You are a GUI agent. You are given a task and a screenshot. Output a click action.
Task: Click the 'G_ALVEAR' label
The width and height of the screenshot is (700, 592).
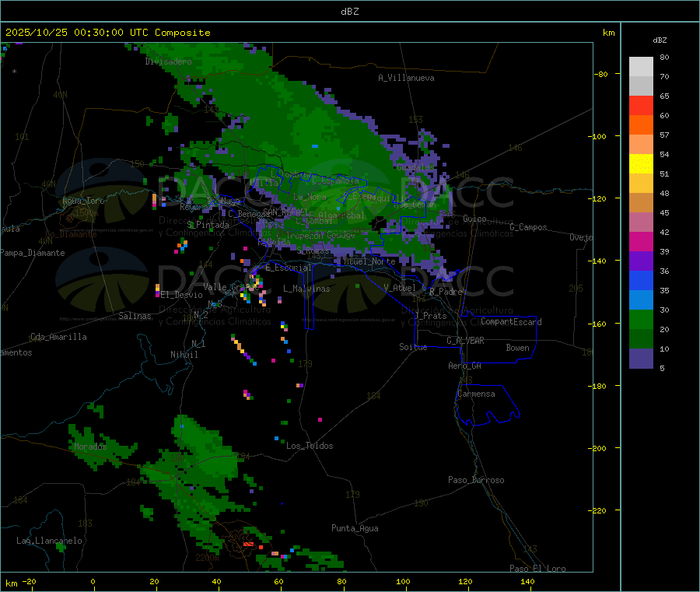pos(465,341)
